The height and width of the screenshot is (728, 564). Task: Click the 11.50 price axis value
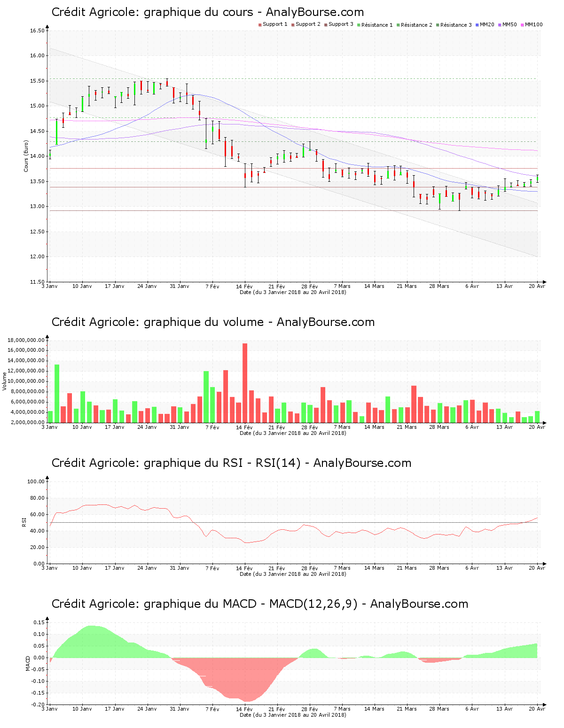pyautogui.click(x=37, y=282)
